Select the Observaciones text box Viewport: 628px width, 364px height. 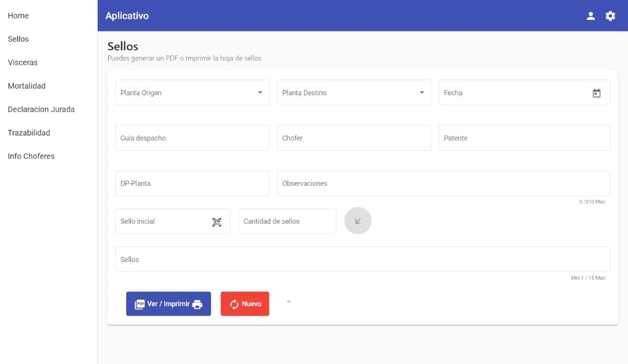443,183
